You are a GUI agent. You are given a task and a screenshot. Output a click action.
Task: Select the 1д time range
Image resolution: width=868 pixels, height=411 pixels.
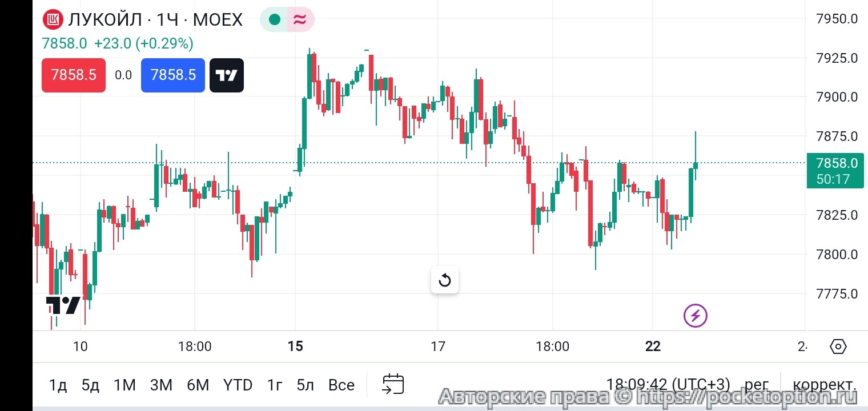coord(58,385)
